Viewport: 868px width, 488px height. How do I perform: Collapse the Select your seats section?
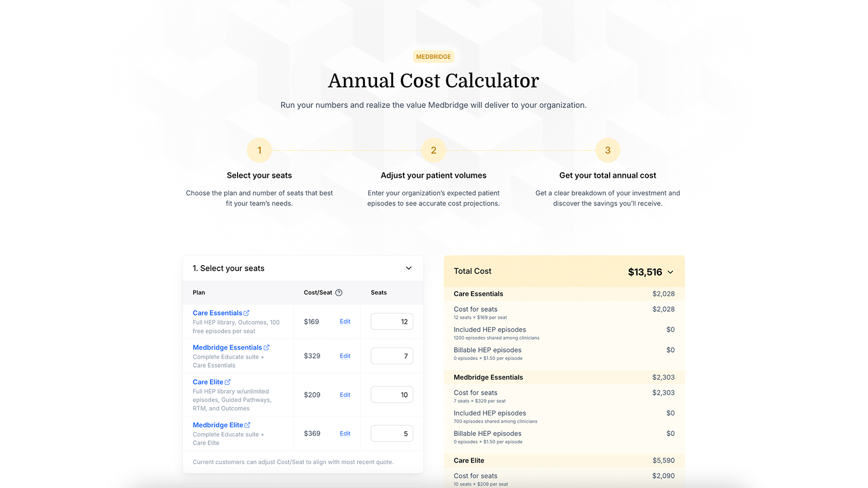pos(409,268)
